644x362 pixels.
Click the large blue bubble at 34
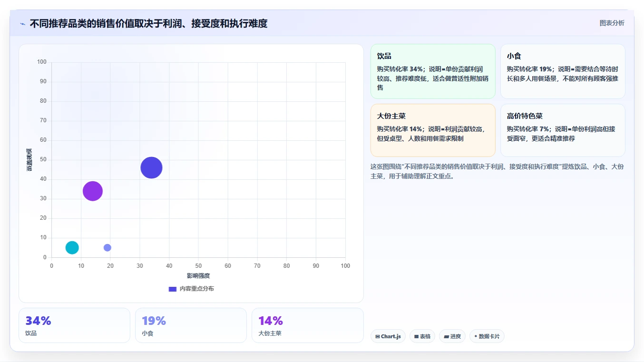[151, 167]
